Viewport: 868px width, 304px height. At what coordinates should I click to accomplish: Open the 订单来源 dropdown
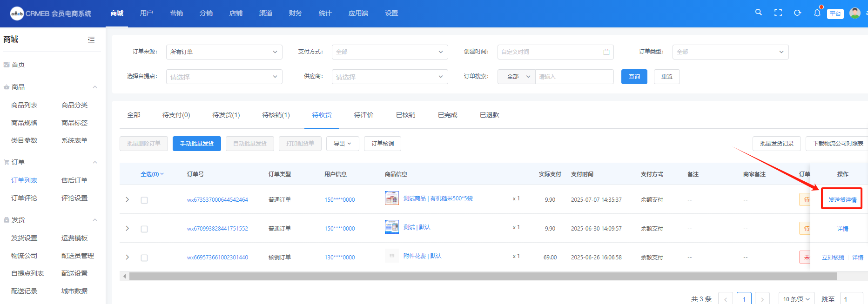(x=224, y=52)
